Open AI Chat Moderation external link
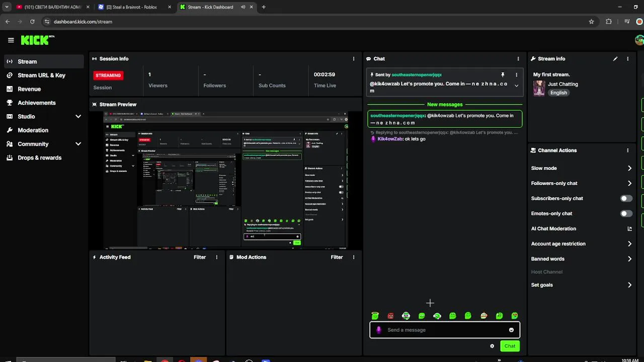644x362 pixels. [x=629, y=229]
